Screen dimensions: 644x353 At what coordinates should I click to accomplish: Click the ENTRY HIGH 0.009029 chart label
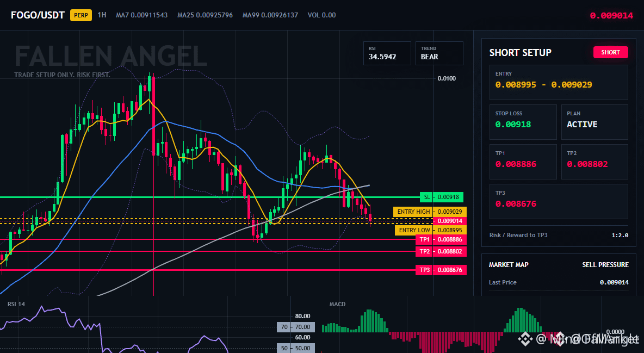[430, 212]
